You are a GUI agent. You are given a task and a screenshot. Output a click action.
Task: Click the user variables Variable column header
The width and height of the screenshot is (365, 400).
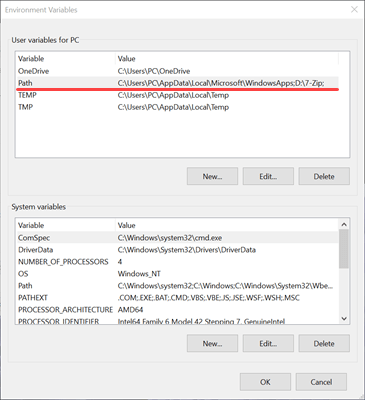pyautogui.click(x=66, y=59)
